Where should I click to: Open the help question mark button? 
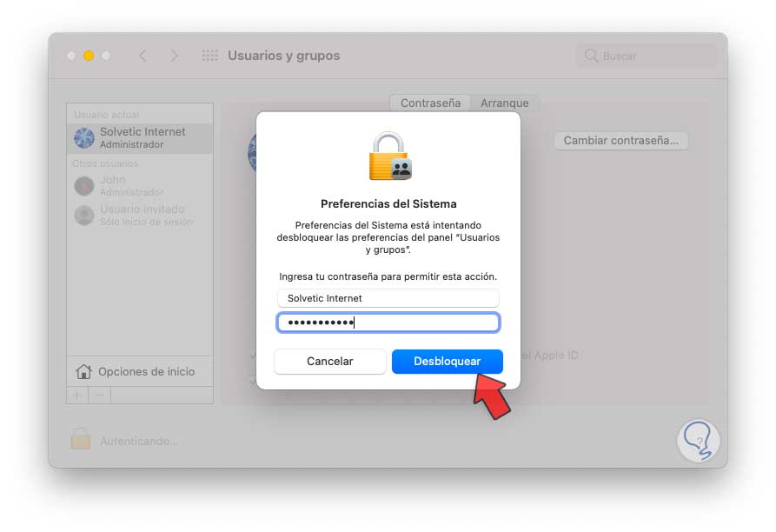pyautogui.click(x=699, y=441)
